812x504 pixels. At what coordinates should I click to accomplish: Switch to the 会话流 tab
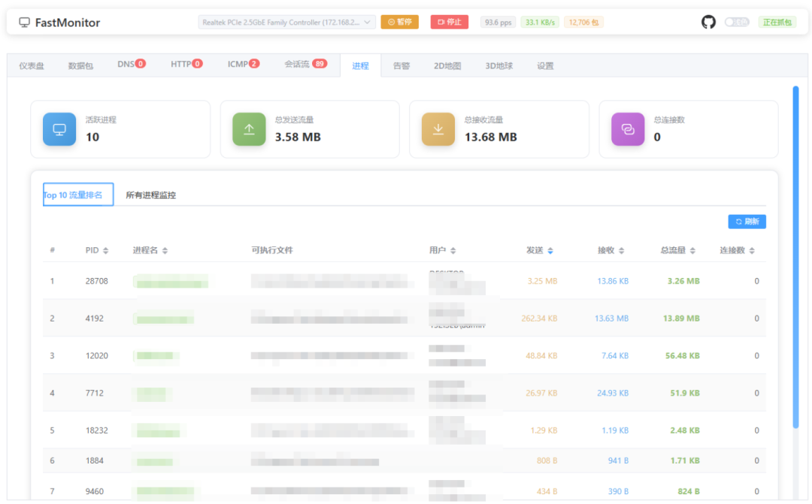305,64
